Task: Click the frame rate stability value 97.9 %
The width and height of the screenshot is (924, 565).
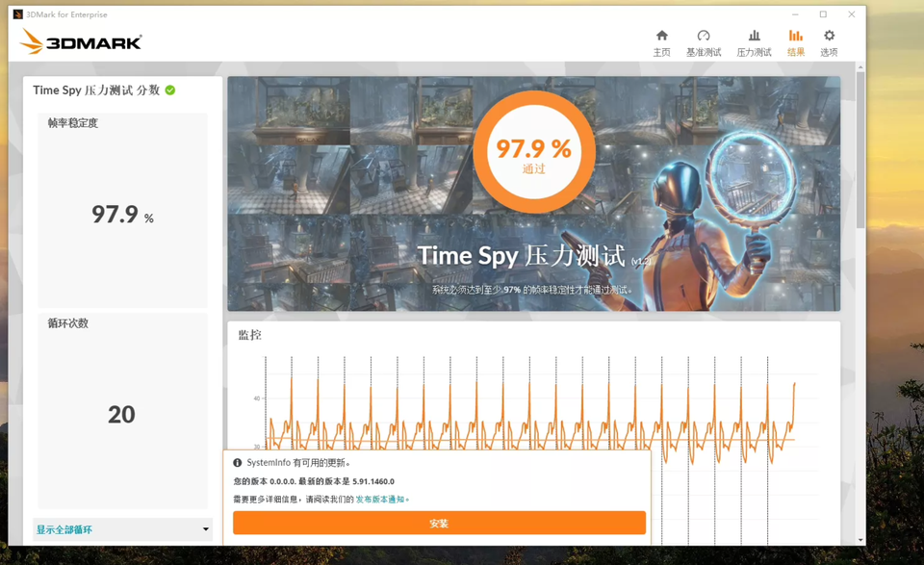Action: tap(122, 215)
